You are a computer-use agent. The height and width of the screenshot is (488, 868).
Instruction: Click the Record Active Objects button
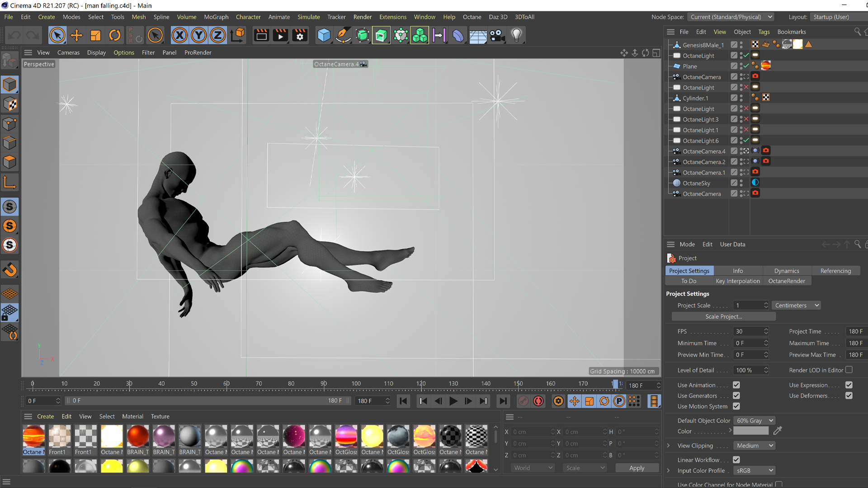click(x=523, y=401)
